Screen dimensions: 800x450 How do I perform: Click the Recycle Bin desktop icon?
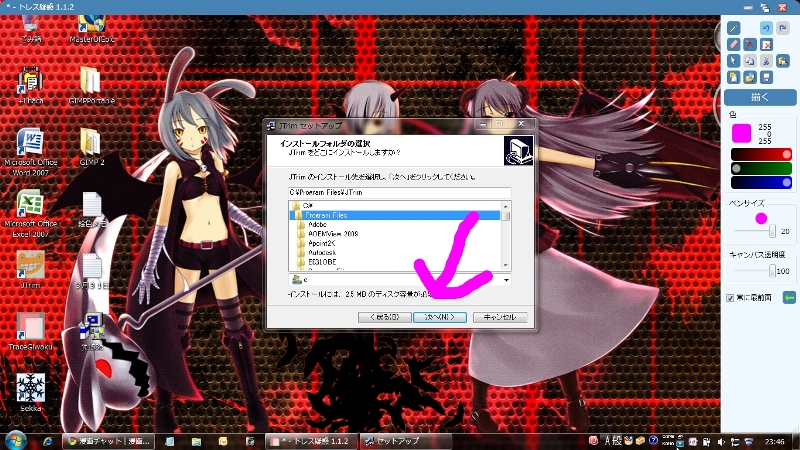(x=31, y=28)
